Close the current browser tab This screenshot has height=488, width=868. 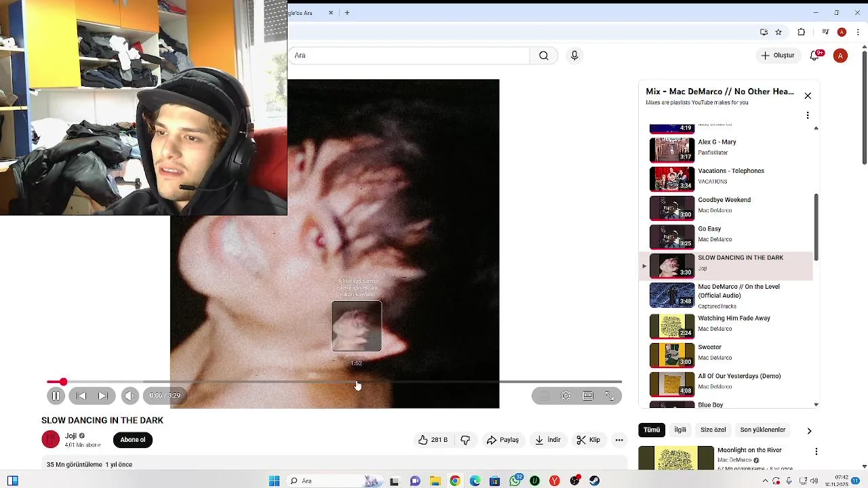[x=331, y=12]
